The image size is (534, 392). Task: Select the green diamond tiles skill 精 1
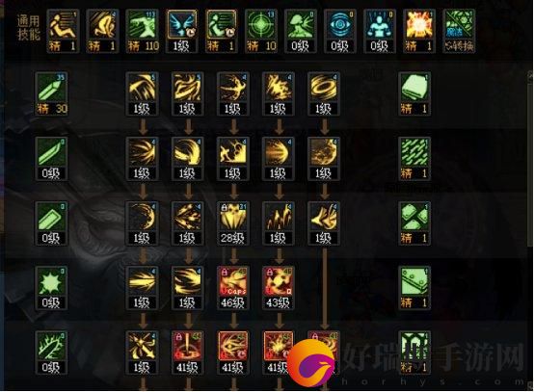tap(414, 223)
